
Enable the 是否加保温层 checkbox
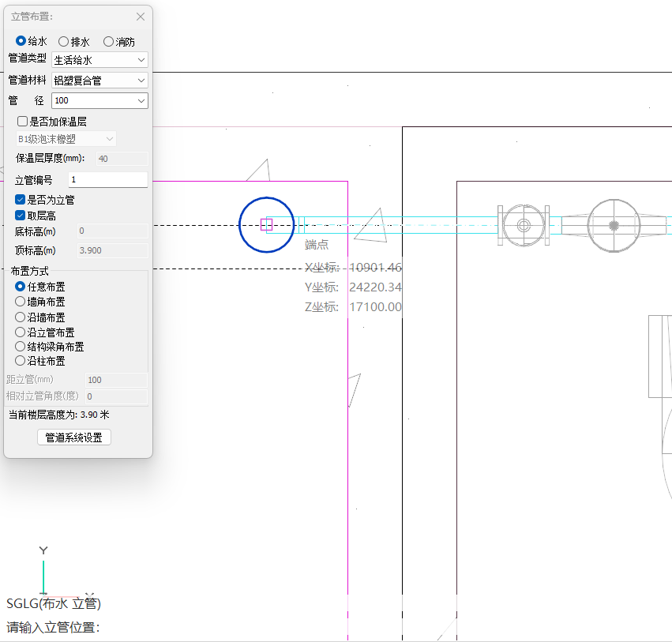pyautogui.click(x=23, y=122)
